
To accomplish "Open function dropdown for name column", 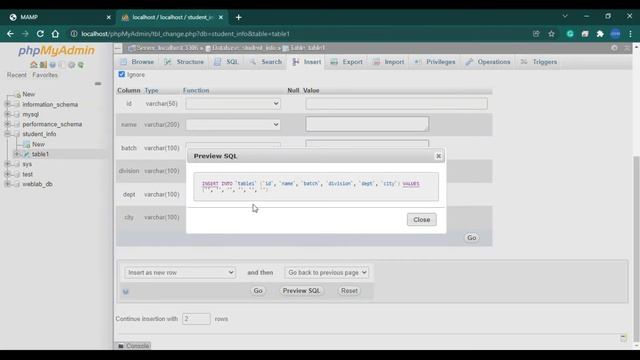I will [x=233, y=124].
